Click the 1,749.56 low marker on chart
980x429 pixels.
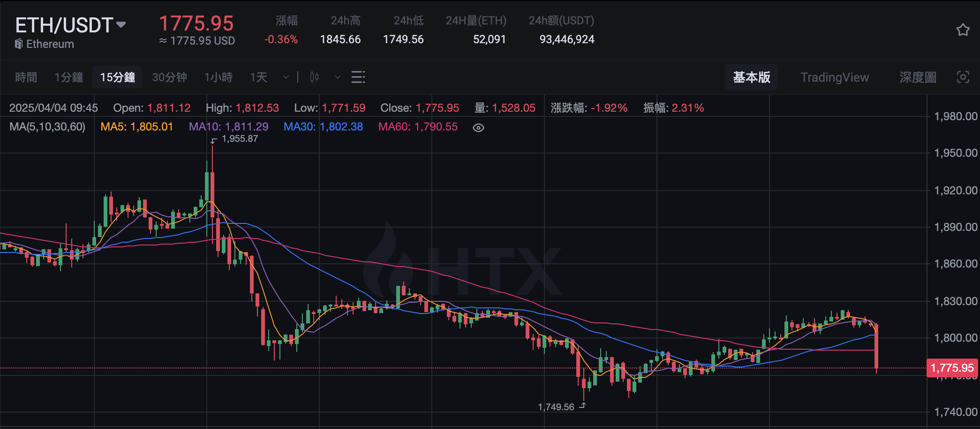[x=557, y=406]
